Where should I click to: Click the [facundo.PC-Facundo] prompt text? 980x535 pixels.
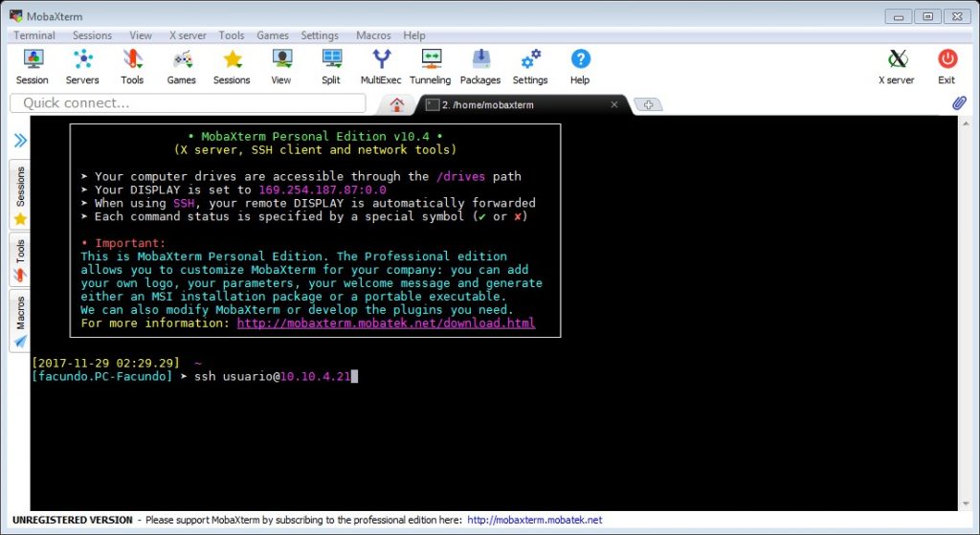(101, 376)
